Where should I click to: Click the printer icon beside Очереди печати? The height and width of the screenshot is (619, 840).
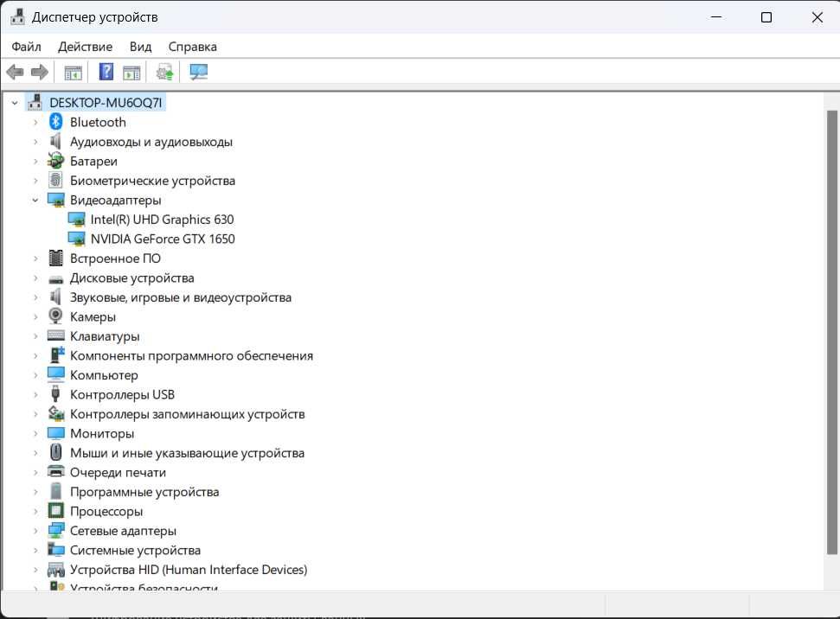55,472
